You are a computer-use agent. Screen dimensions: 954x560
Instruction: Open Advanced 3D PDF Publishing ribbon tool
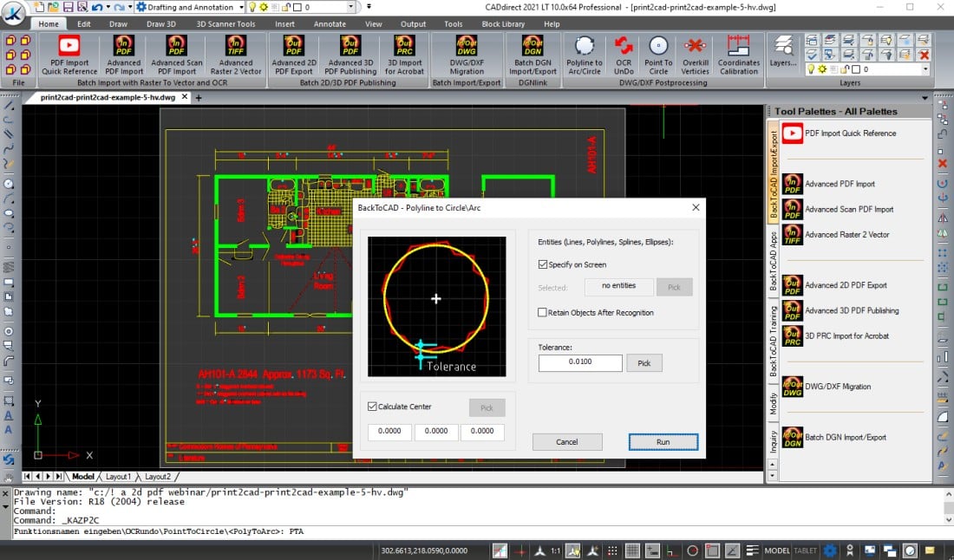(350, 55)
